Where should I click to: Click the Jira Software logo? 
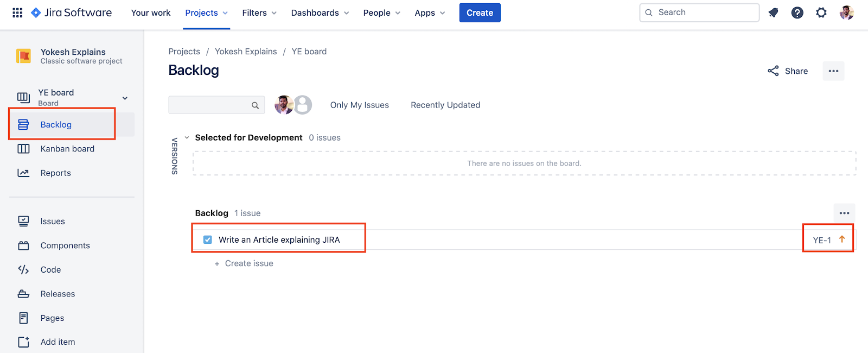[71, 12]
